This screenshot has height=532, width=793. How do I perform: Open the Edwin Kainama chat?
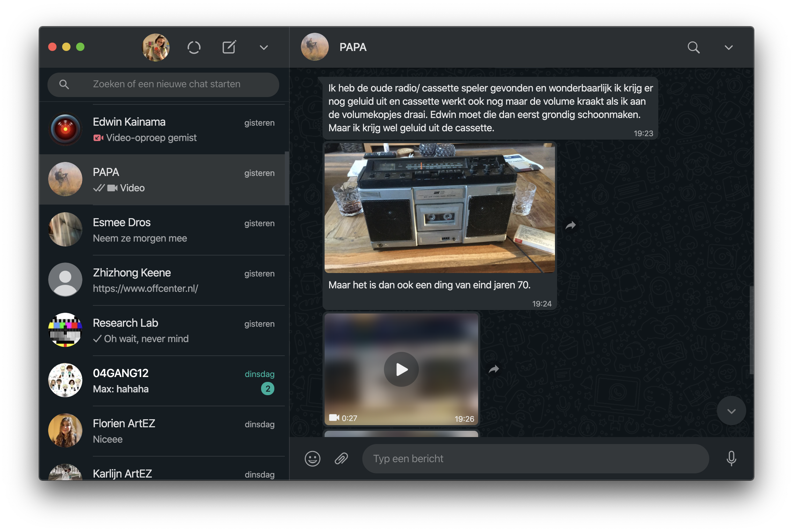[162, 129]
